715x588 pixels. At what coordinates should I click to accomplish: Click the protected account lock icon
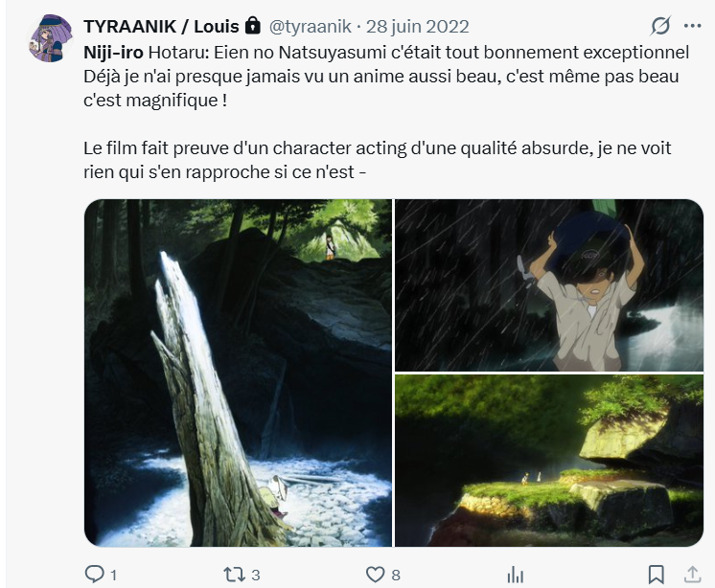coord(252,25)
